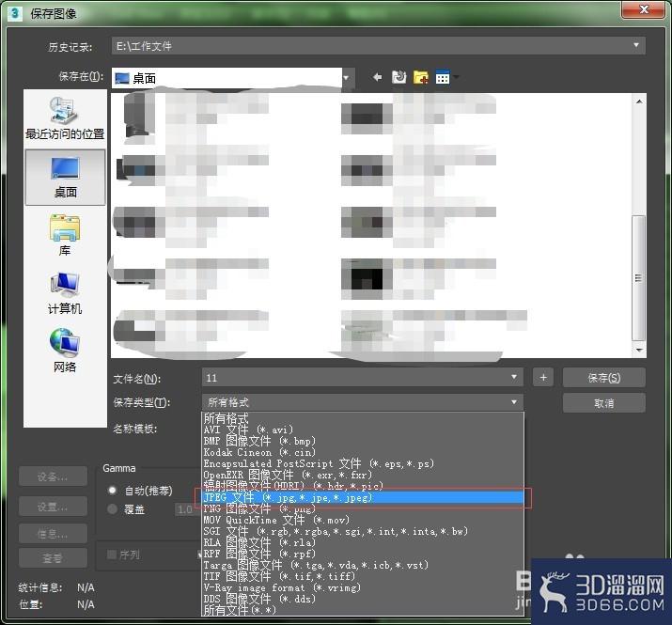Image resolution: width=672 pixels, height=625 pixels.
Task: Choose 所有文件(*.*) from the list
Action: pos(363,610)
